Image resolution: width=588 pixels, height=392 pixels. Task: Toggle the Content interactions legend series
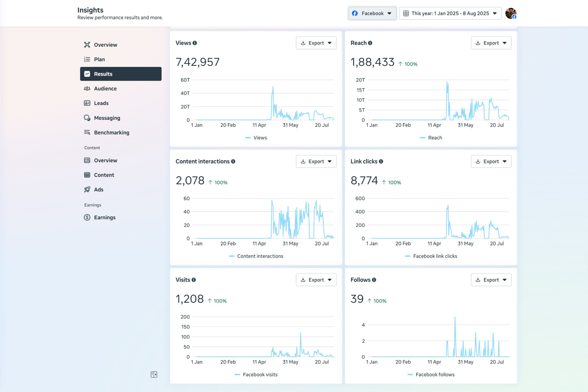(256, 256)
